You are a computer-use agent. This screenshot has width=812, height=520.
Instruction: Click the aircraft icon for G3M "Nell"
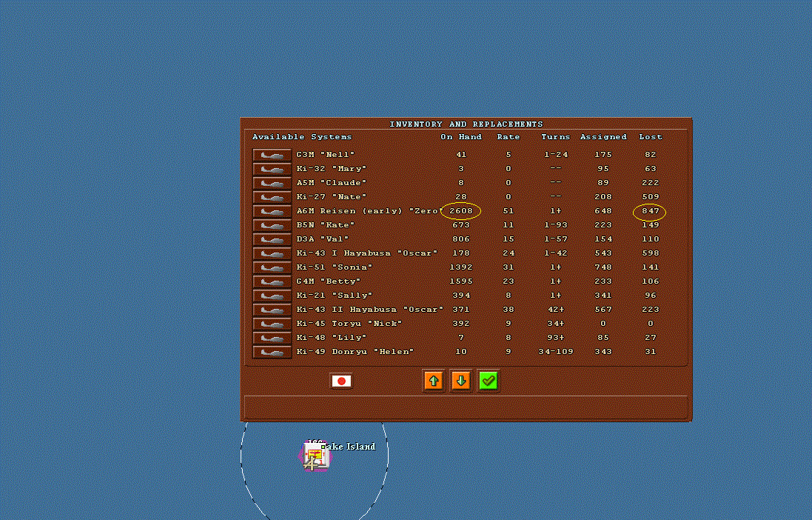tap(272, 155)
